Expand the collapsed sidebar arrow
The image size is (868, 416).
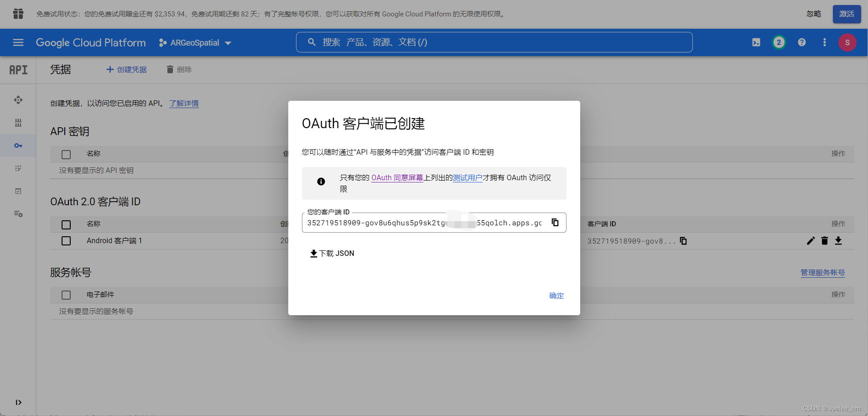(x=18, y=402)
